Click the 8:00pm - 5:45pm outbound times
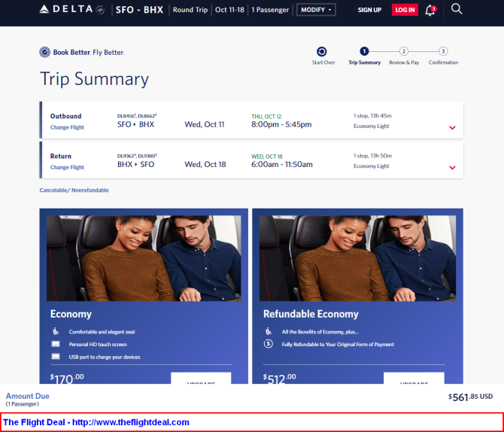Viewport: 504px width, 432px height. [x=281, y=124]
